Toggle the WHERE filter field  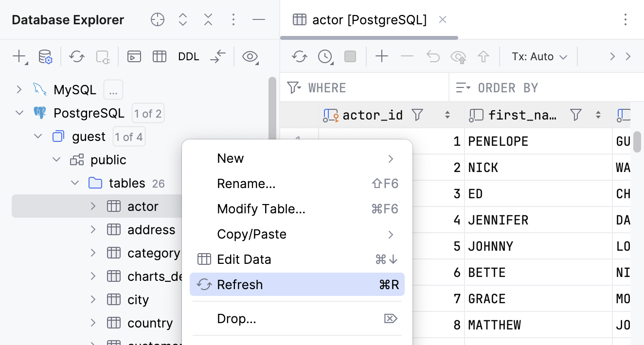pyautogui.click(x=327, y=87)
